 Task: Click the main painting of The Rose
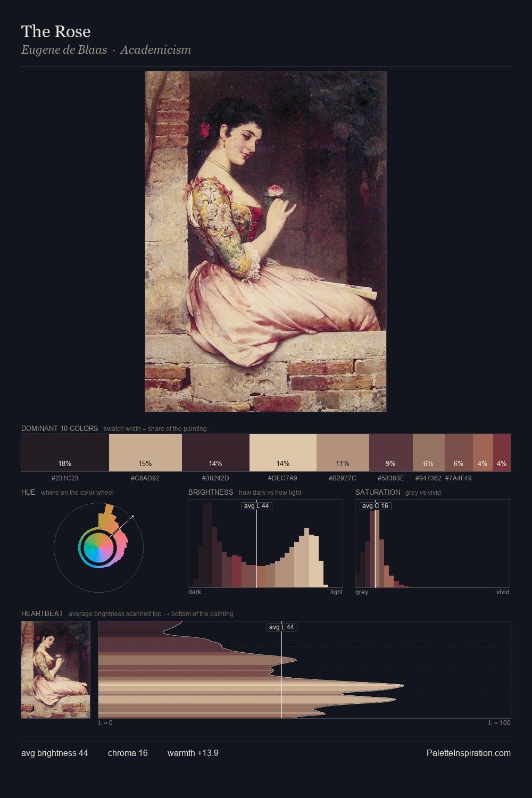265,241
